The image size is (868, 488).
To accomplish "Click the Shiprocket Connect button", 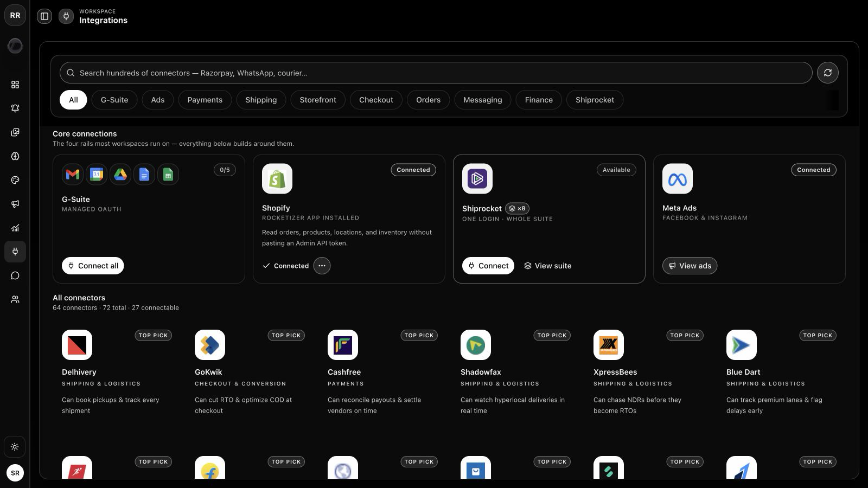I will tap(488, 266).
